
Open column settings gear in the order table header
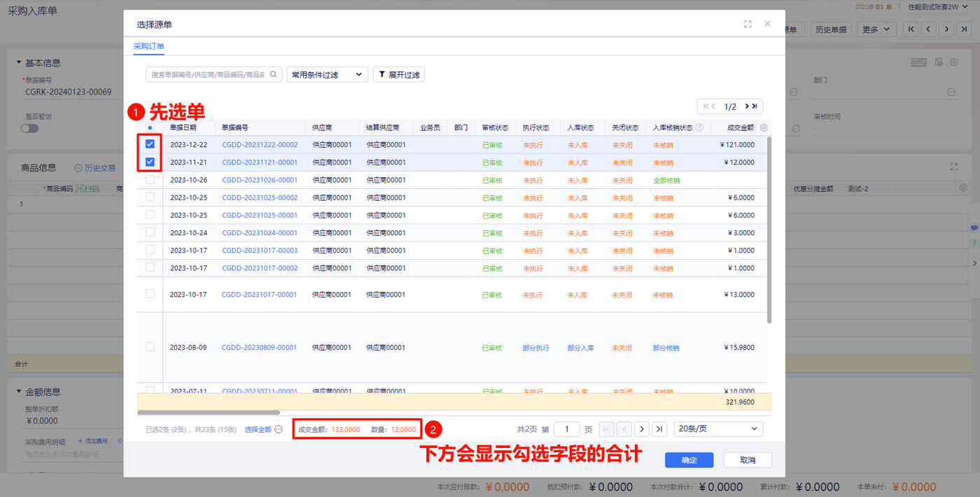click(764, 128)
